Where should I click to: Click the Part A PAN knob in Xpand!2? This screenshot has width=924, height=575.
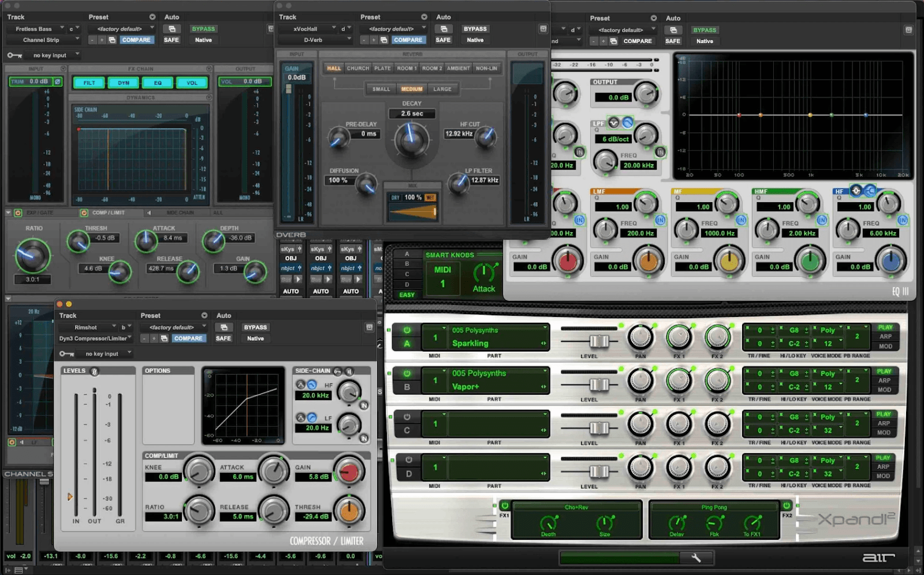(640, 337)
